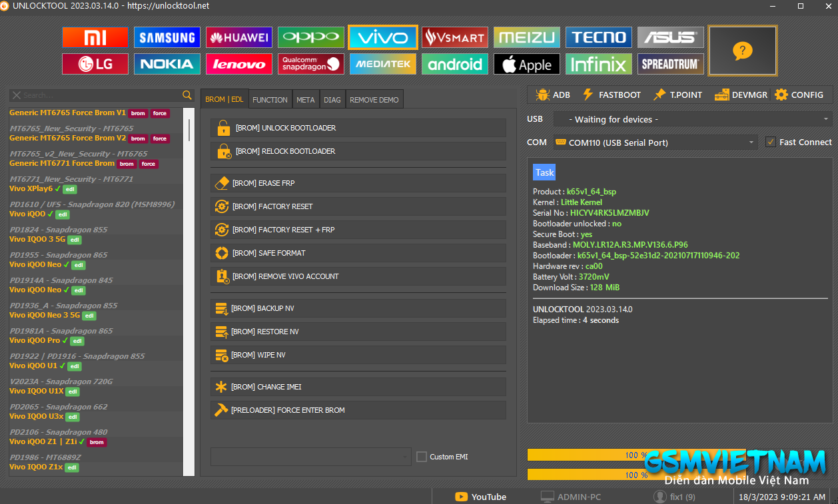Choose the ASUS brand tile
Image resolution: width=838 pixels, height=504 pixels.
click(671, 37)
